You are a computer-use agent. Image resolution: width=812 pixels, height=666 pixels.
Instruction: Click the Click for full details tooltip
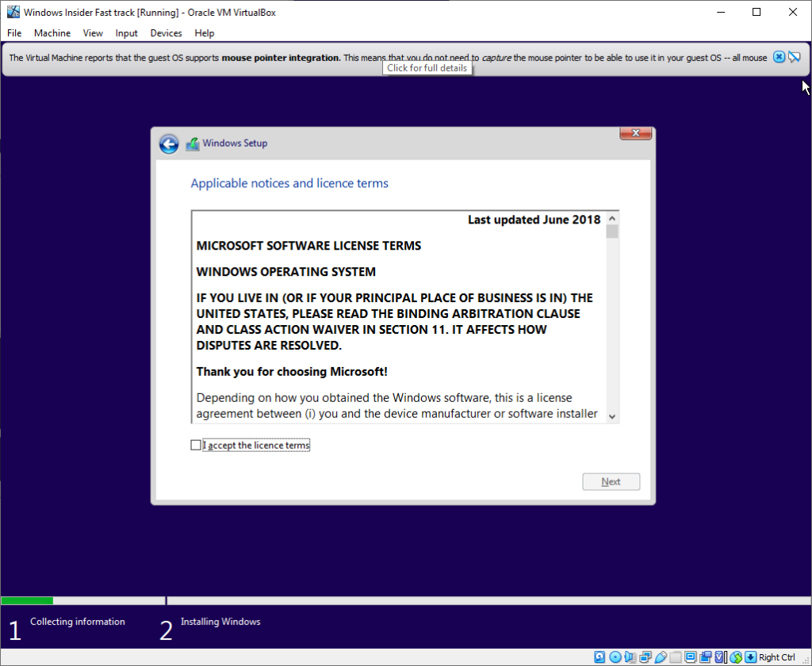point(427,68)
